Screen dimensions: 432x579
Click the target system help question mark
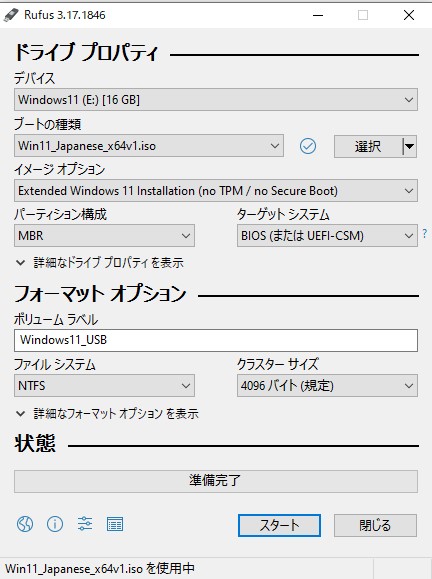[425, 233]
